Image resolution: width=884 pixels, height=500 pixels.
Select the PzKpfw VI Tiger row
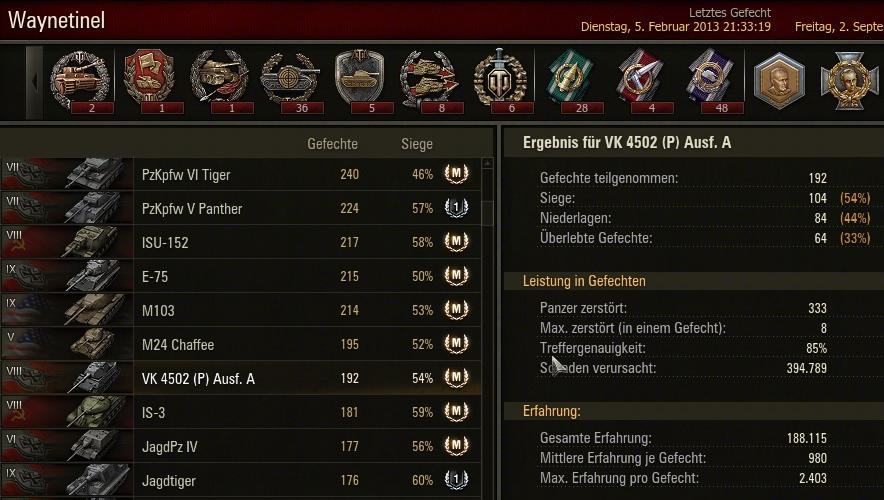point(241,174)
